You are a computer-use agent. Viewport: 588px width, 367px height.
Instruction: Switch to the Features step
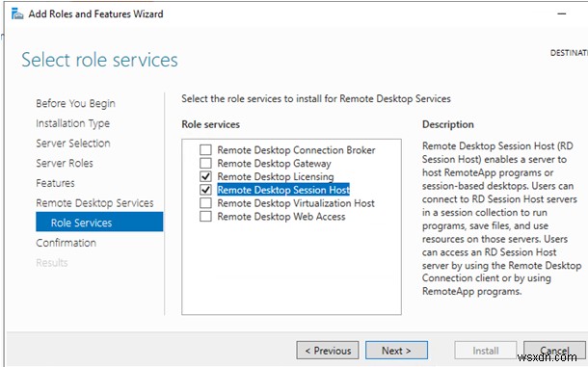(55, 183)
